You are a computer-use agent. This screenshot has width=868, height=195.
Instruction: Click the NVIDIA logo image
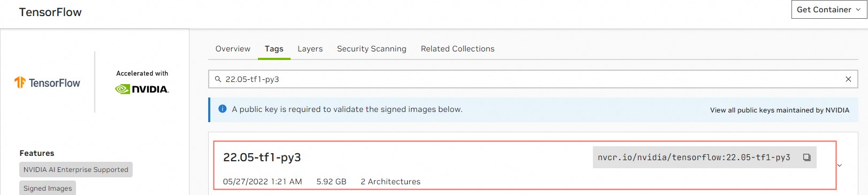pos(142,89)
